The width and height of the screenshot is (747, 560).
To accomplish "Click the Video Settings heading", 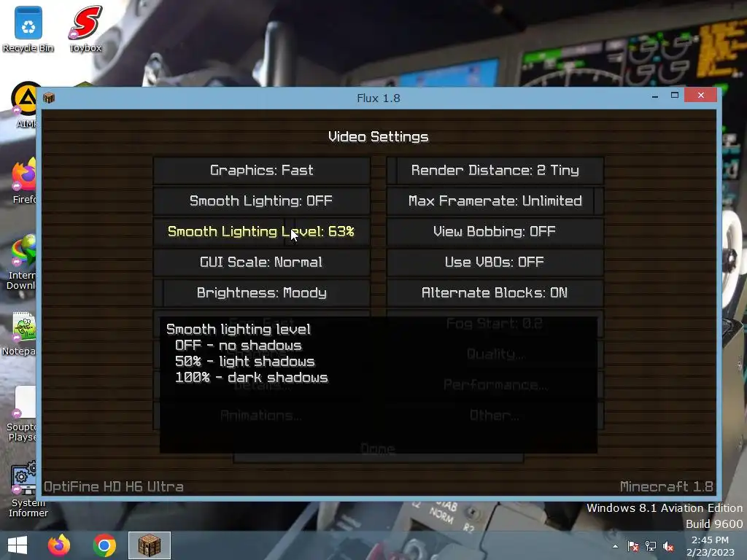I will pyautogui.click(x=379, y=137).
